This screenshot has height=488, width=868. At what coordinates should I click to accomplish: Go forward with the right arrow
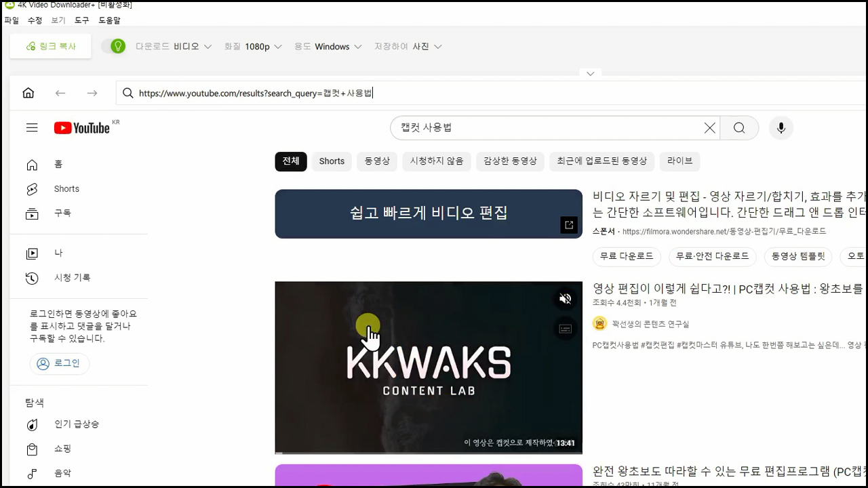point(92,93)
